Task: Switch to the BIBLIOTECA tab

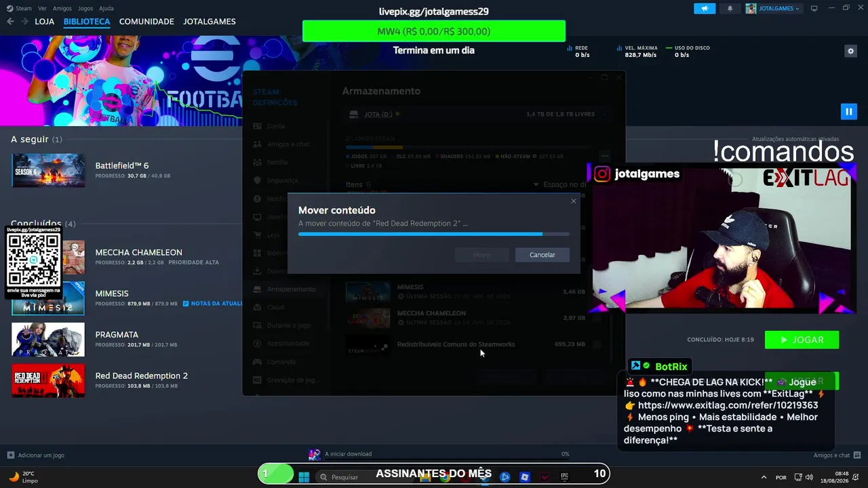Action: point(87,22)
